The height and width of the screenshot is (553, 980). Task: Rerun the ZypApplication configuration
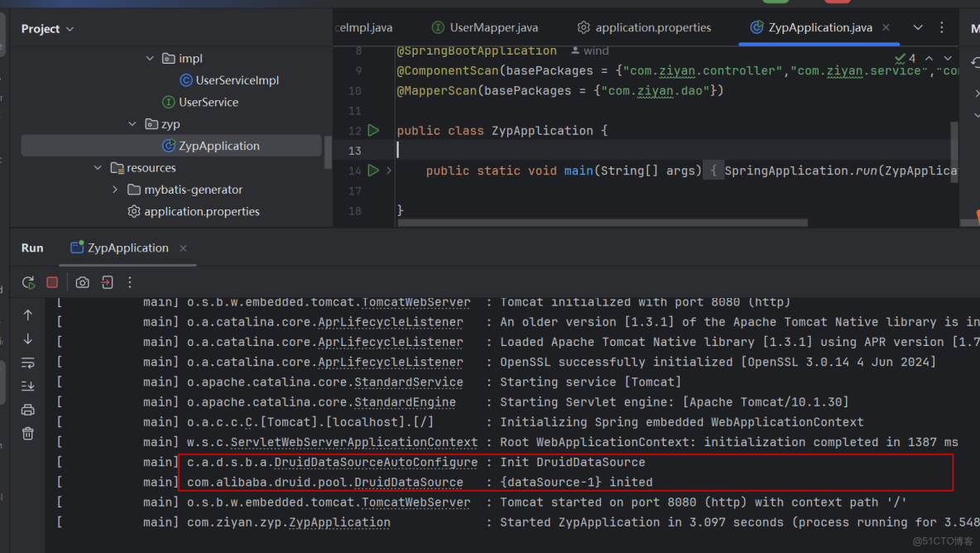[27, 281]
